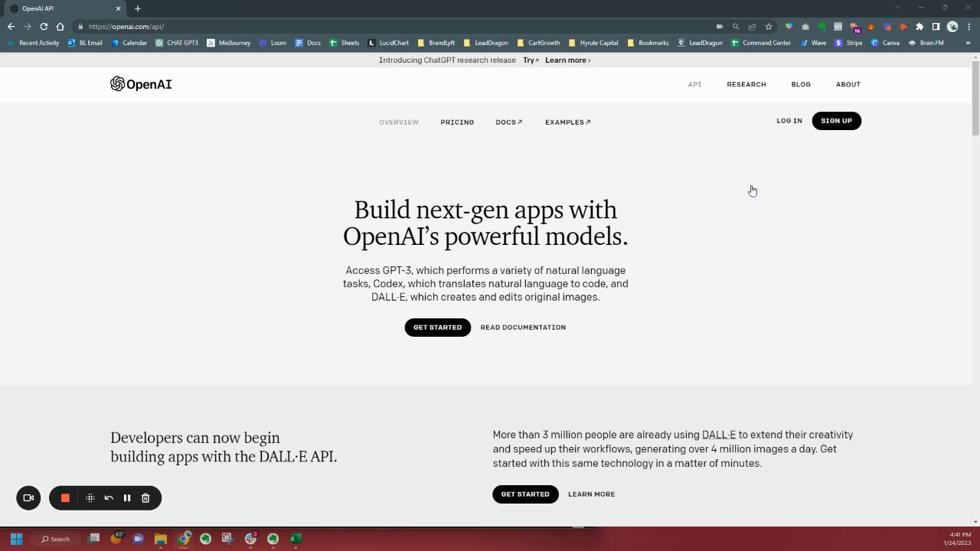Open the dotted grid icon in the recorder bar
The image size is (980, 551).
pos(90,498)
